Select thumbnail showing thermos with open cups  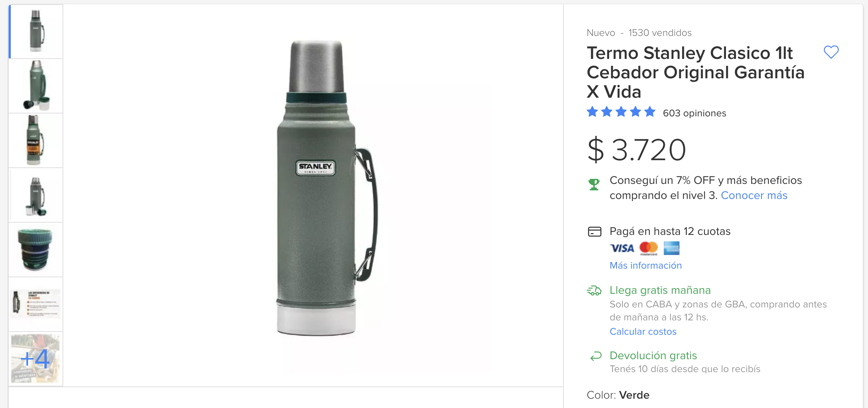[36, 86]
